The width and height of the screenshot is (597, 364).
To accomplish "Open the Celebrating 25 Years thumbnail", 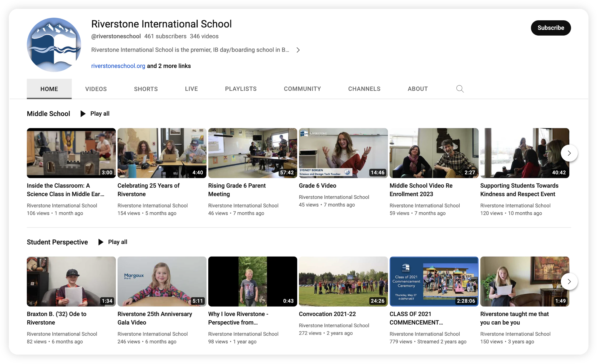I will (162, 153).
